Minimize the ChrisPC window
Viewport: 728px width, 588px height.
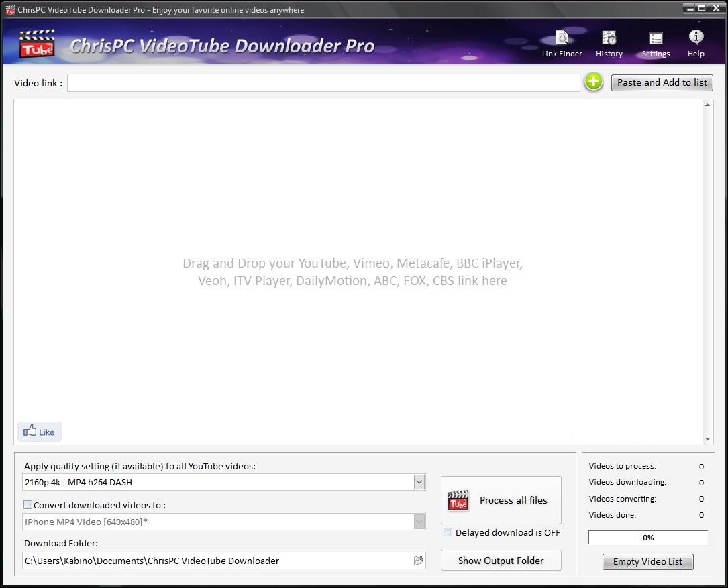pos(690,8)
